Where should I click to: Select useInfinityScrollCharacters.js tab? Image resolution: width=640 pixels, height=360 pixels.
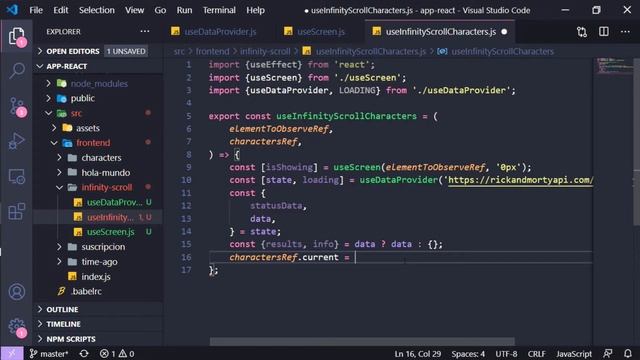(x=441, y=32)
